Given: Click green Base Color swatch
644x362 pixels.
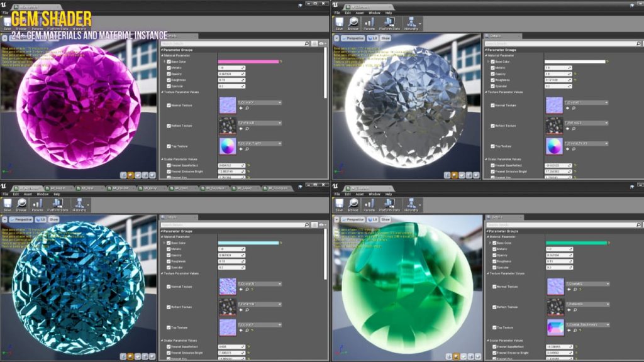Looking at the screenshot, I should 576,243.
